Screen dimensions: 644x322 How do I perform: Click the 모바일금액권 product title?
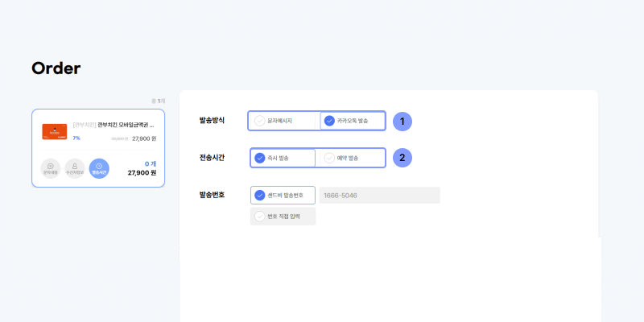click(114, 125)
